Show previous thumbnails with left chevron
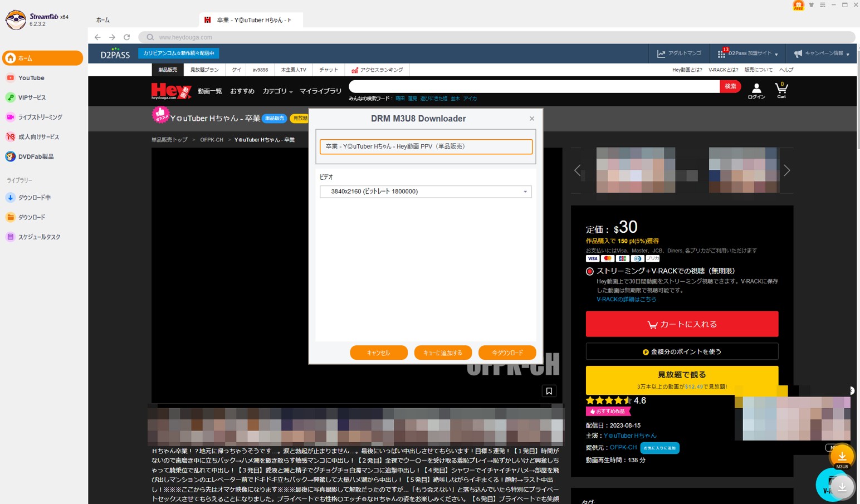 tap(578, 170)
